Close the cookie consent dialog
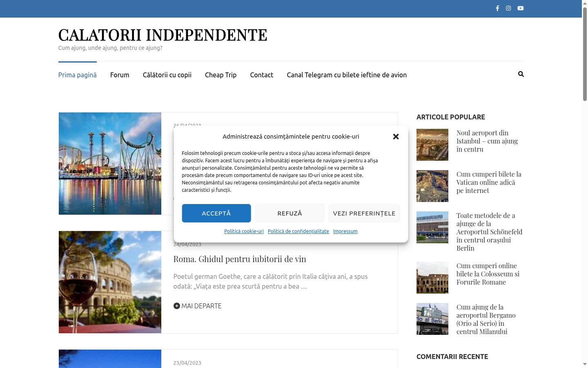 [x=396, y=137]
